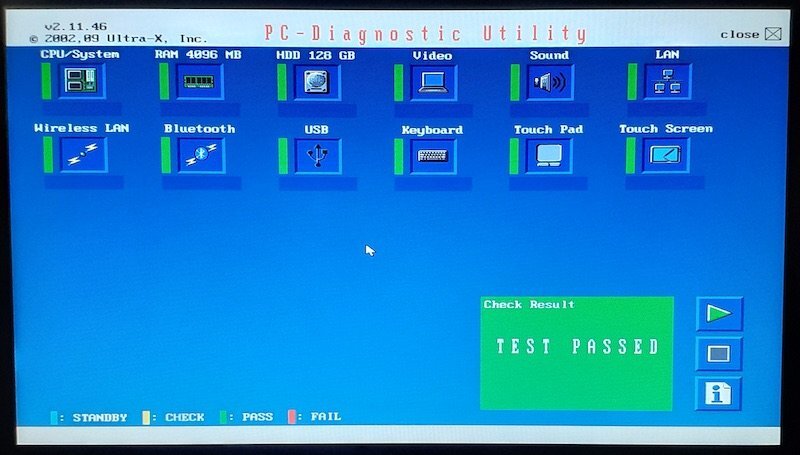The height and width of the screenshot is (455, 800).
Task: Click the v2.11.46 version text
Action: (76, 27)
